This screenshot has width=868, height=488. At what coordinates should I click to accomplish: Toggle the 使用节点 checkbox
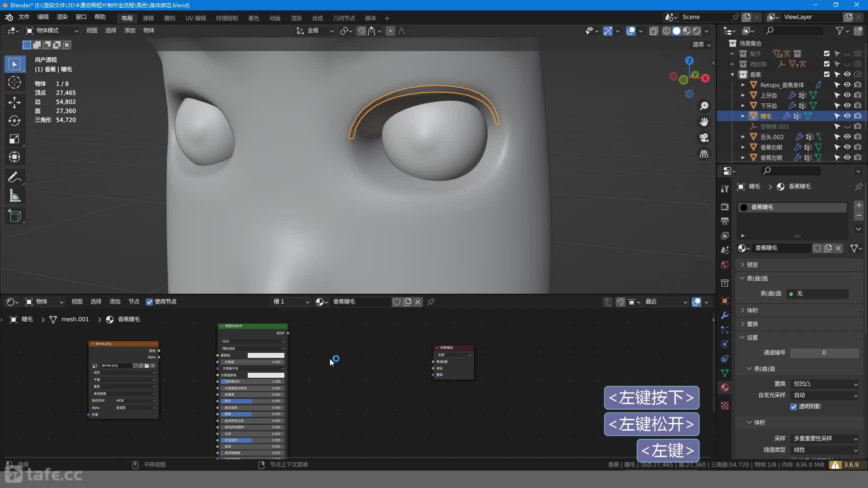tap(149, 302)
